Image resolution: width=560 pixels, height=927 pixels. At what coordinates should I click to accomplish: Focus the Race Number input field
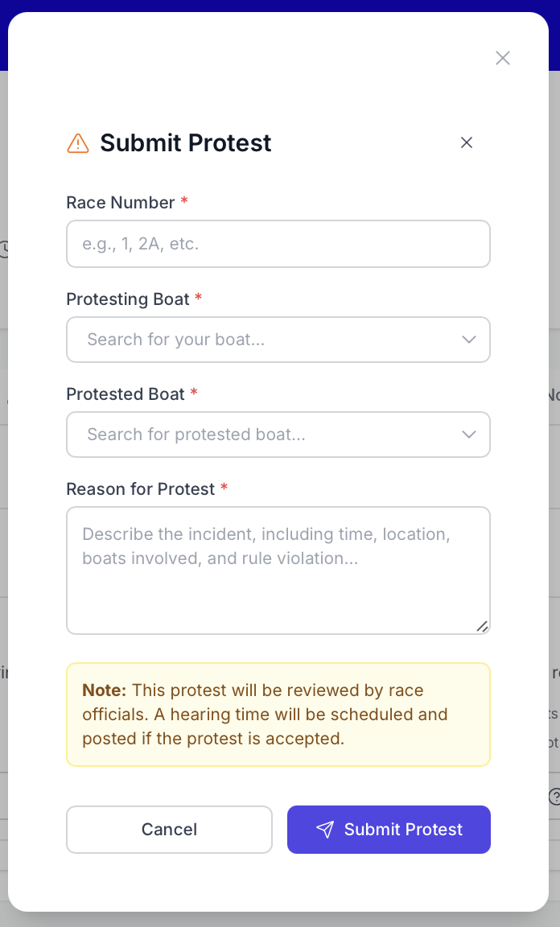point(278,244)
